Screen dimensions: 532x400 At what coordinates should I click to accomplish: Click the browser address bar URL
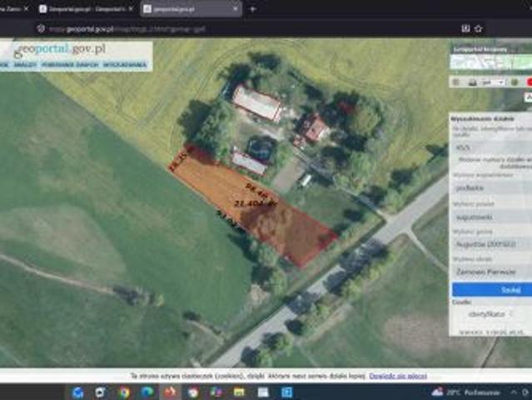click(127, 29)
